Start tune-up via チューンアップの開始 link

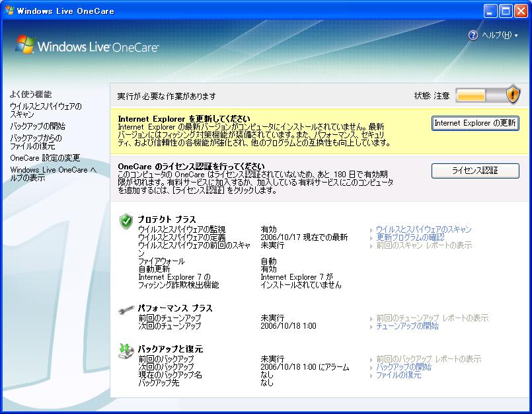coord(407,326)
